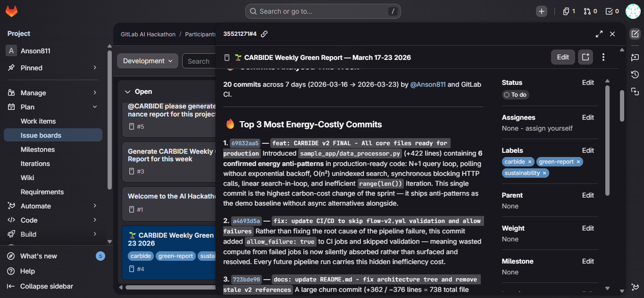This screenshot has height=298, width=644.
Task: Go to Iterations page
Action: click(53, 164)
